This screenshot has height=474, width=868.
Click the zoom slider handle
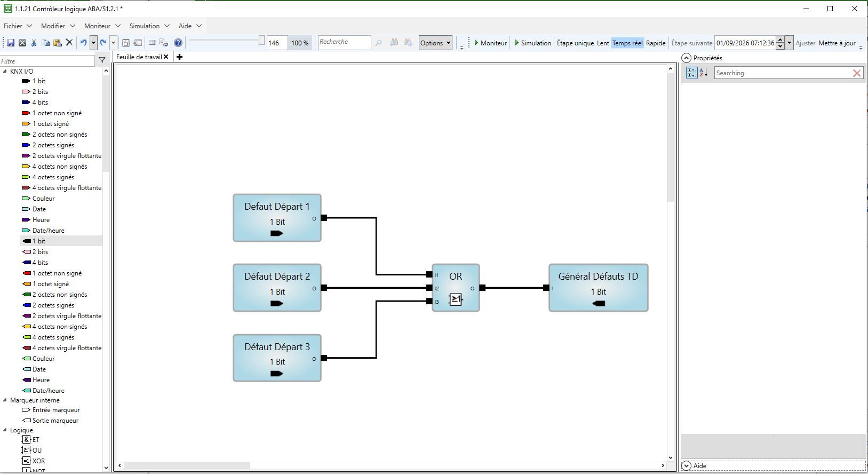(x=261, y=41)
